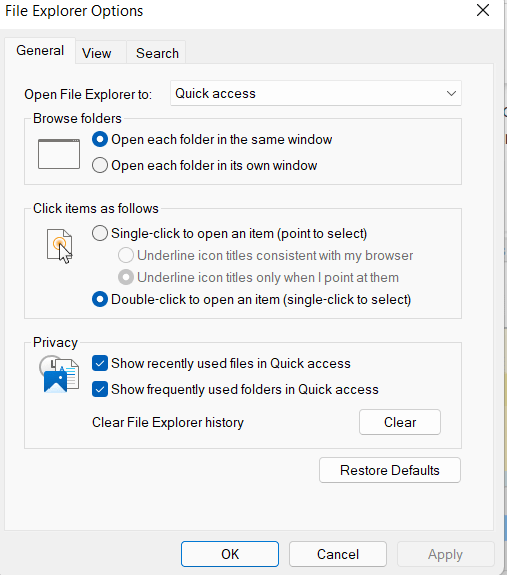Viewport: 507px width, 575px height.
Task: Click the Apply button
Action: coord(445,554)
